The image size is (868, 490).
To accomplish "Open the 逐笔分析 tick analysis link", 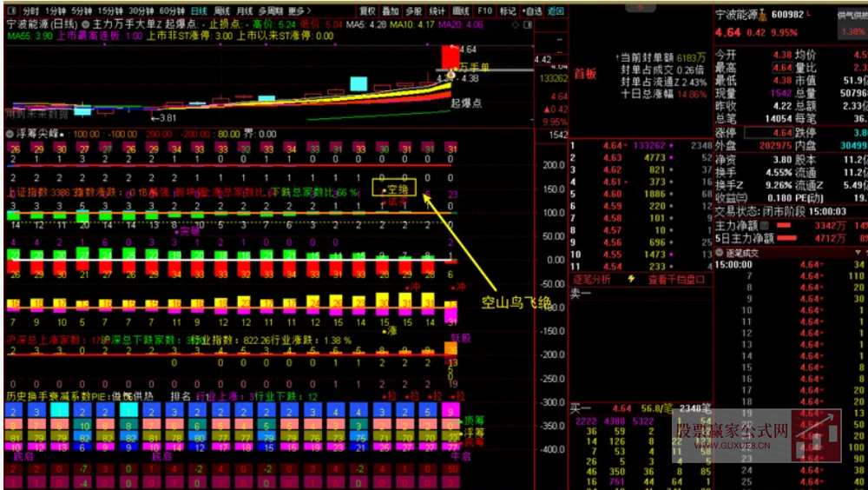I will (592, 280).
